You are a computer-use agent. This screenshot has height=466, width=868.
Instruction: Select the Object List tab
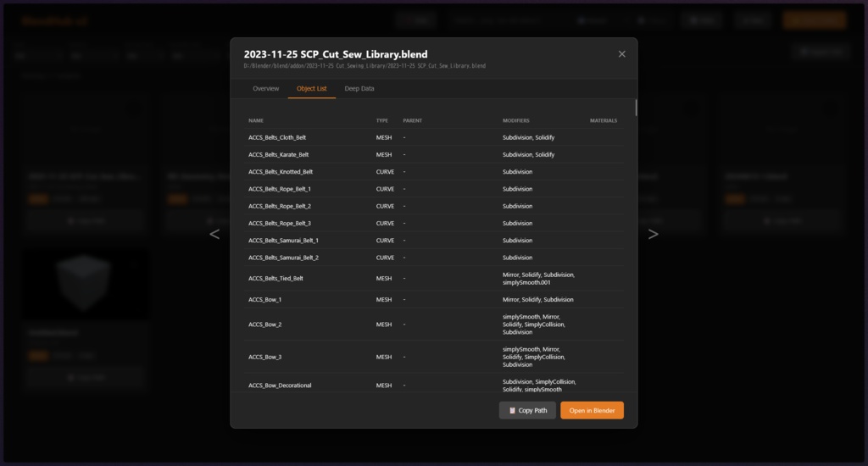pos(312,89)
